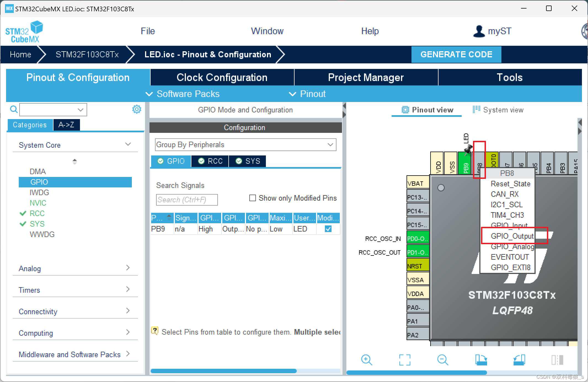Viewport: 588px width, 382px height.
Task: Collapse the System Core category
Action: (128, 144)
